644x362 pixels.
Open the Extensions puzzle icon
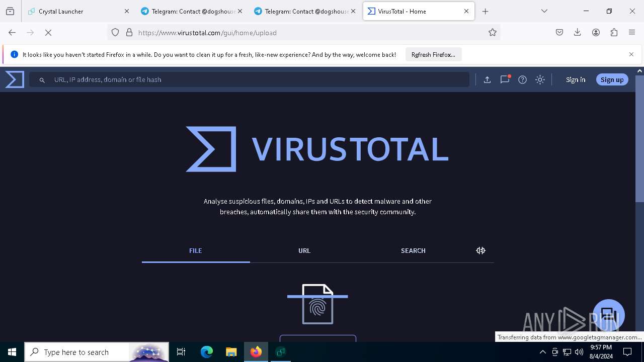click(x=614, y=32)
